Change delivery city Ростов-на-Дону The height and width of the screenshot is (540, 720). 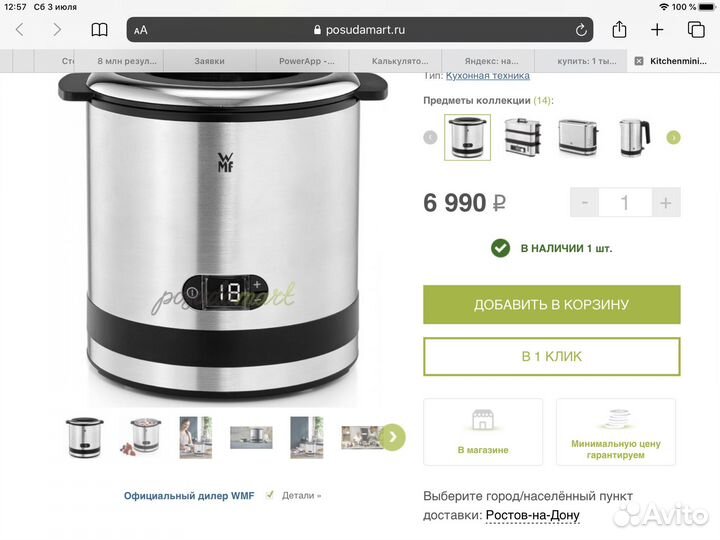pos(533,515)
